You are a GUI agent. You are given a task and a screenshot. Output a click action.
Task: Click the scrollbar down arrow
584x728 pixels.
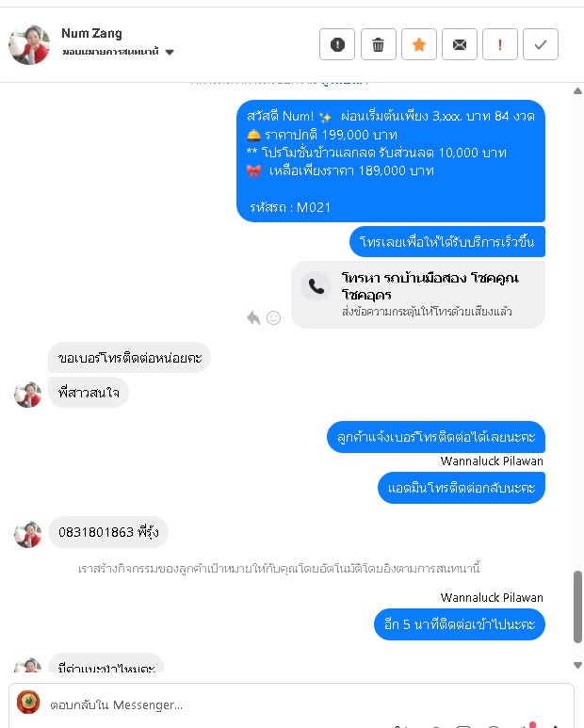point(577,665)
